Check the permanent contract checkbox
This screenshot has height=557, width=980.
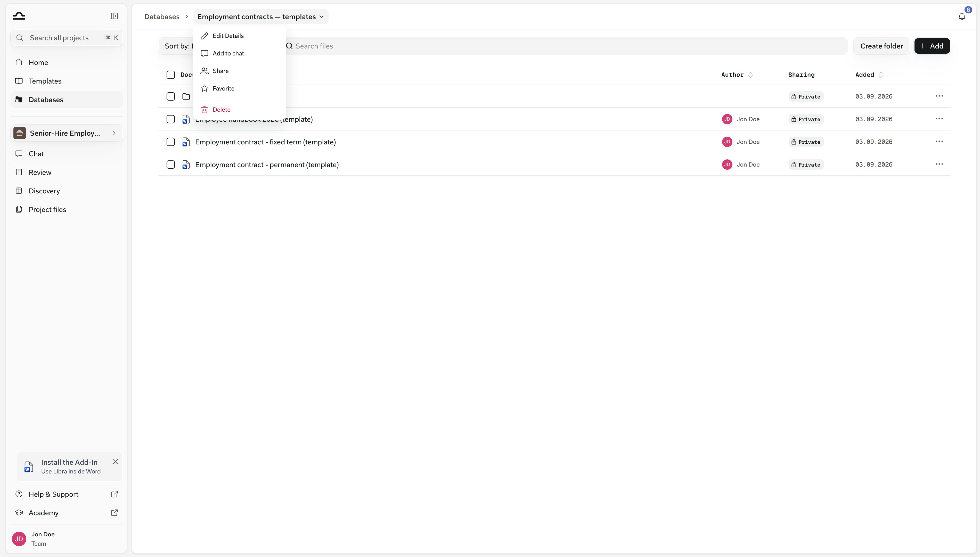click(171, 165)
